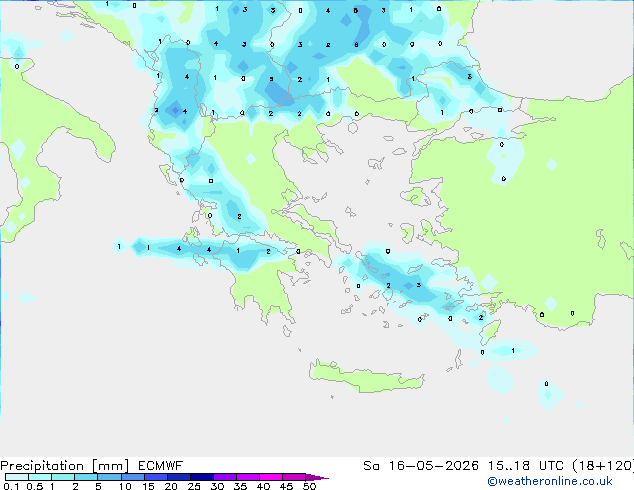Choose the 15–20 mm legend swatch
The image size is (634, 490).
(155, 477)
